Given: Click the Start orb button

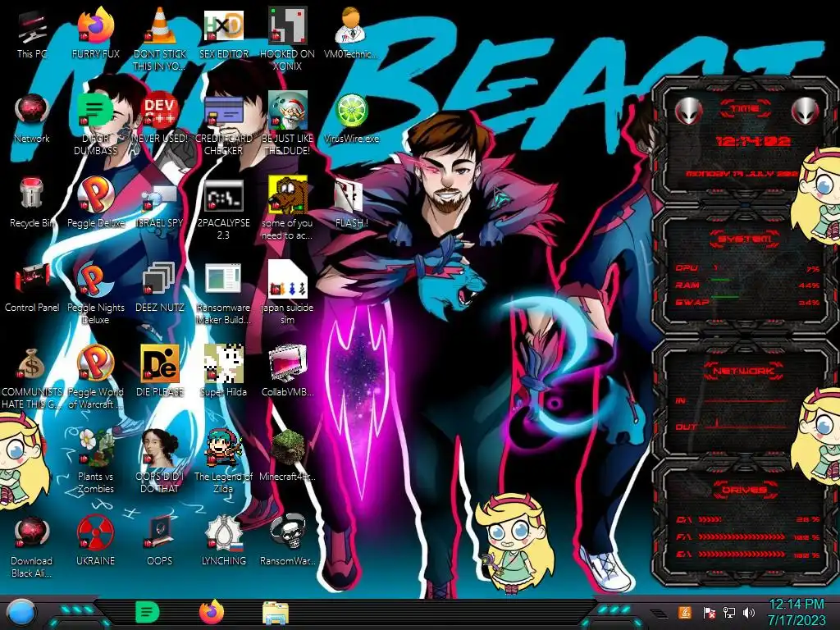Looking at the screenshot, I should point(22,613).
